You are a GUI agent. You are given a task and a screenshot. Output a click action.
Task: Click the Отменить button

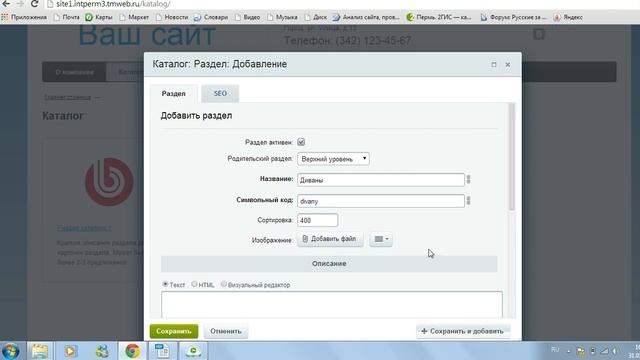pos(226,331)
